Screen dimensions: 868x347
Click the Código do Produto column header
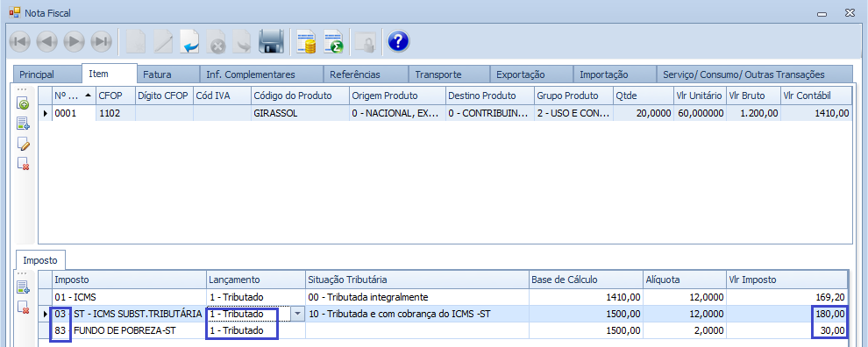[x=300, y=96]
